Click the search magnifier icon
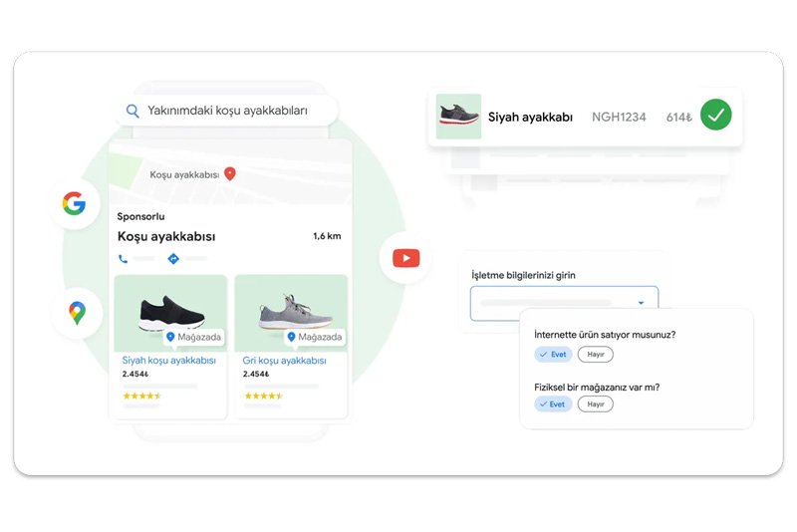This screenshot has width=797, height=532. [133, 111]
